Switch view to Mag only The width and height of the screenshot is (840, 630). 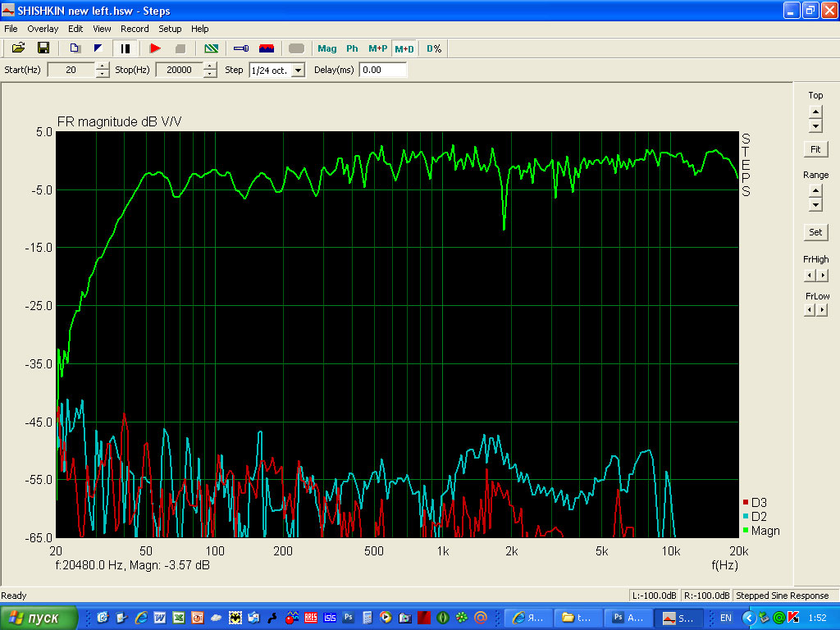click(327, 48)
